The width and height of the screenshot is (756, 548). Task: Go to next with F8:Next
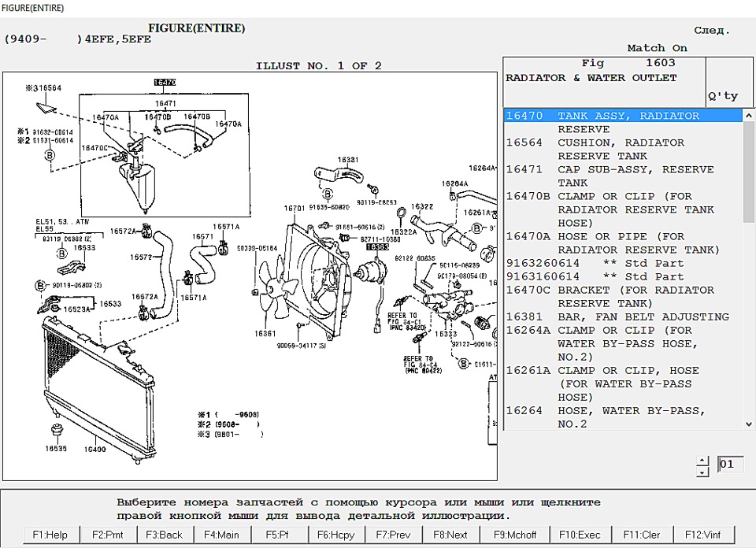tap(450, 535)
